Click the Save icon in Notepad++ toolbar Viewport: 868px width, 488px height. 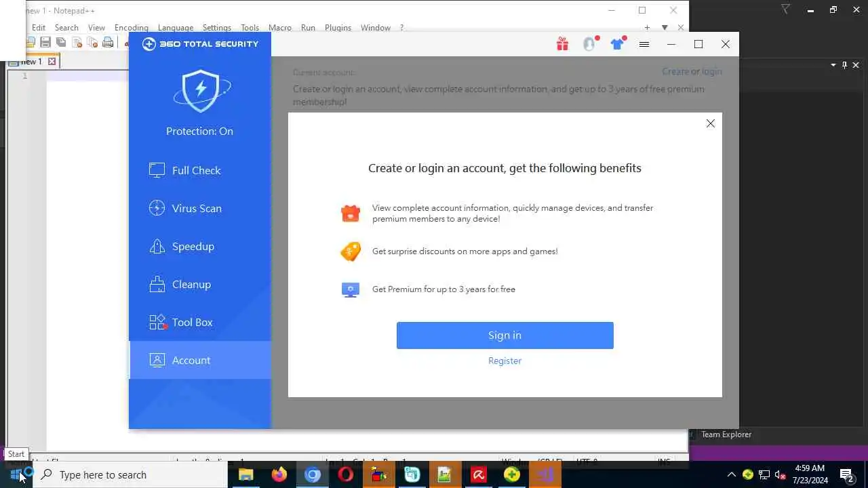coord(45,43)
